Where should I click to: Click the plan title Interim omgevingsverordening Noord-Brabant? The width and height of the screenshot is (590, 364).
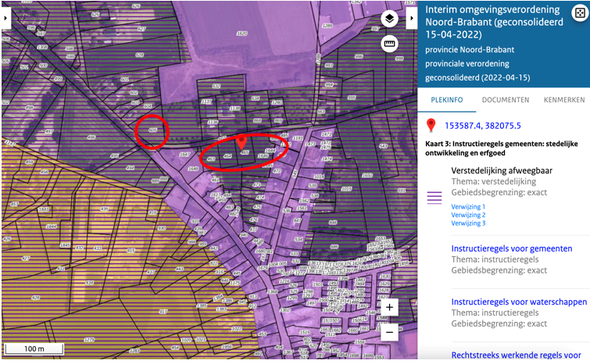[x=494, y=22]
